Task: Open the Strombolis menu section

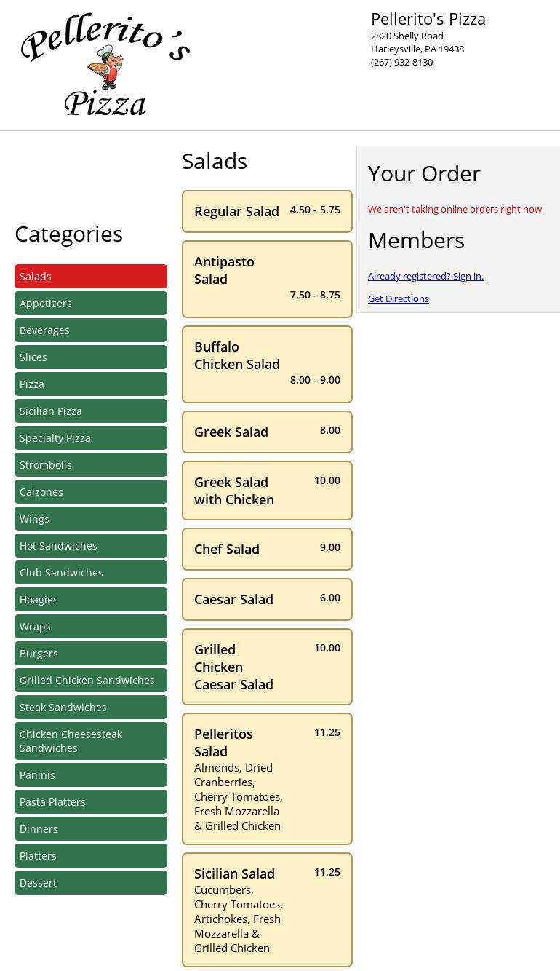Action: click(x=91, y=465)
